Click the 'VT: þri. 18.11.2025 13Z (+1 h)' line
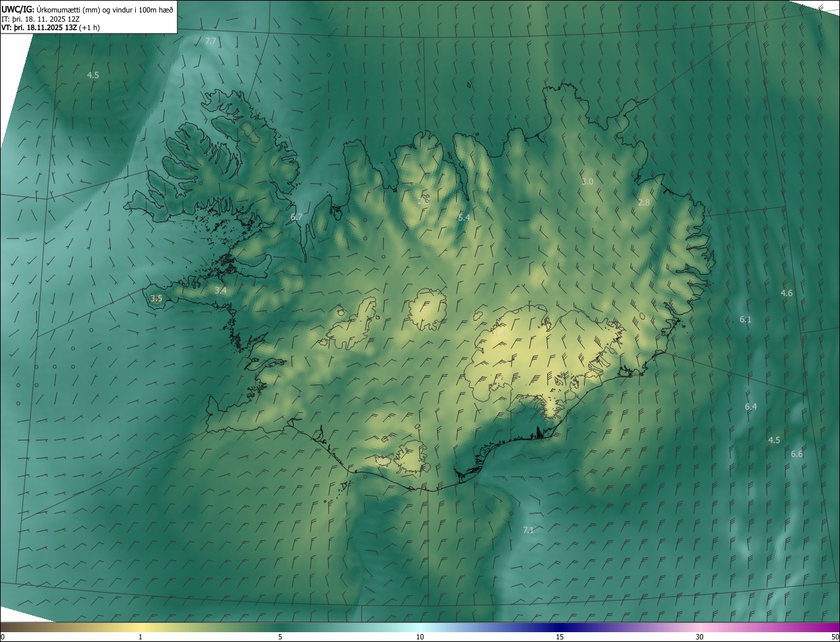Screen dimensions: 840x642 pos(50,28)
